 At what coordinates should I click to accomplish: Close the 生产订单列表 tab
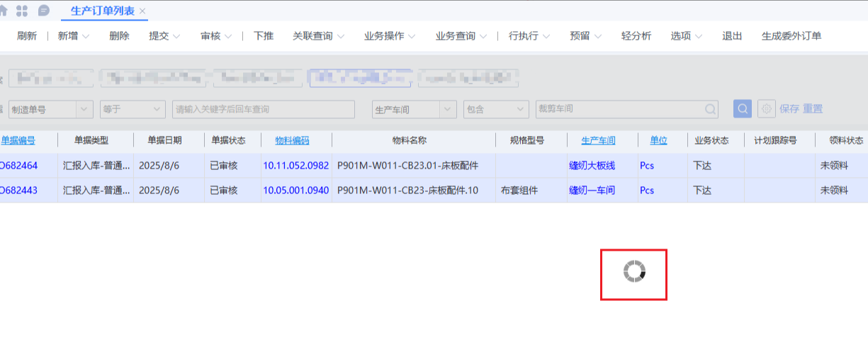tap(142, 11)
